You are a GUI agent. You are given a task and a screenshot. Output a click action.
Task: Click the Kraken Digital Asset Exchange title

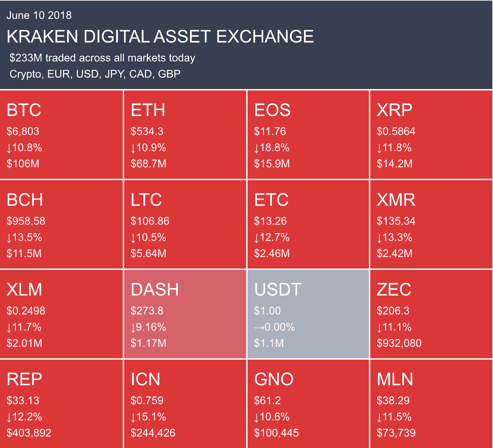point(160,36)
